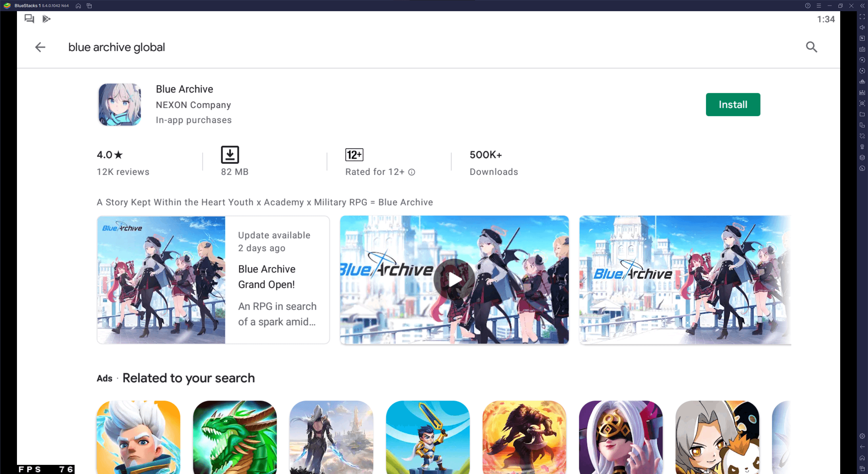Click the 'A Story Kept Within the Heart' tagline
Screen dimensions: 868x474
coord(265,202)
